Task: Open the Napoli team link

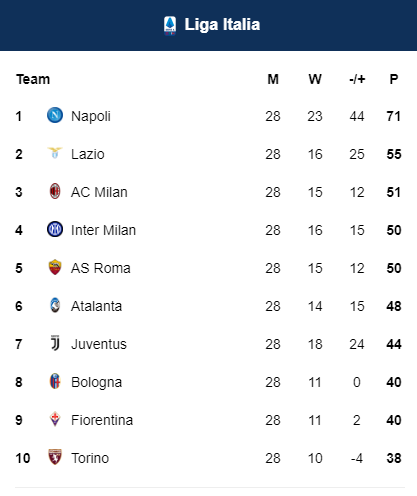Action: point(91,116)
